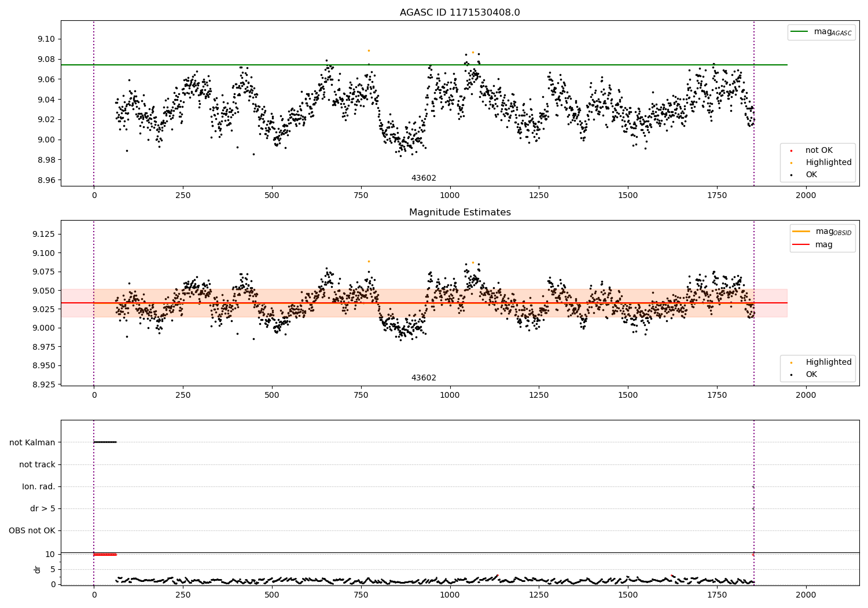Click the '9.04' y-axis tick label
Image resolution: width=868 pixels, height=608 pixels.
point(47,100)
